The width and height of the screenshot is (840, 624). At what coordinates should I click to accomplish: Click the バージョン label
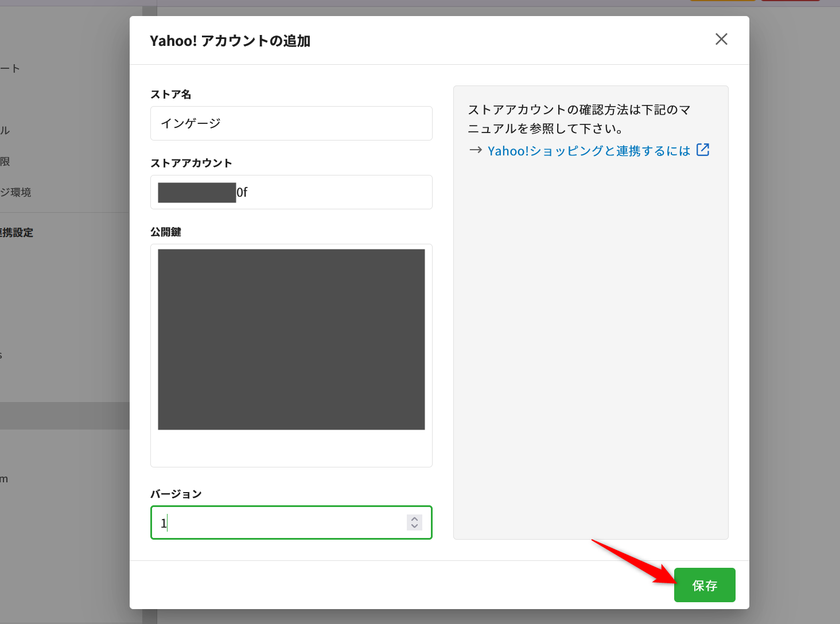click(176, 494)
